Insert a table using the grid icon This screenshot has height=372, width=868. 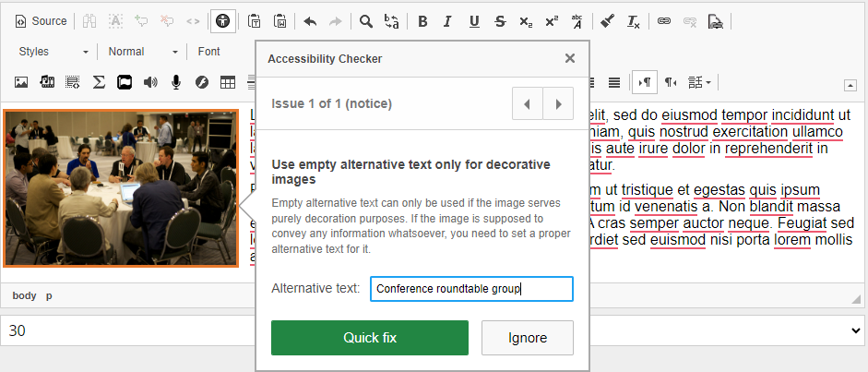click(x=227, y=82)
